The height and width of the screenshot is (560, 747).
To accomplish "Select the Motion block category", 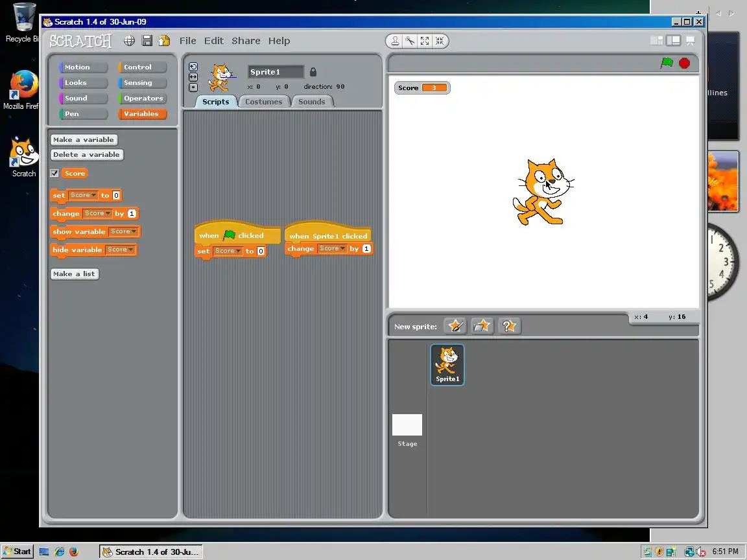I will 84,67.
